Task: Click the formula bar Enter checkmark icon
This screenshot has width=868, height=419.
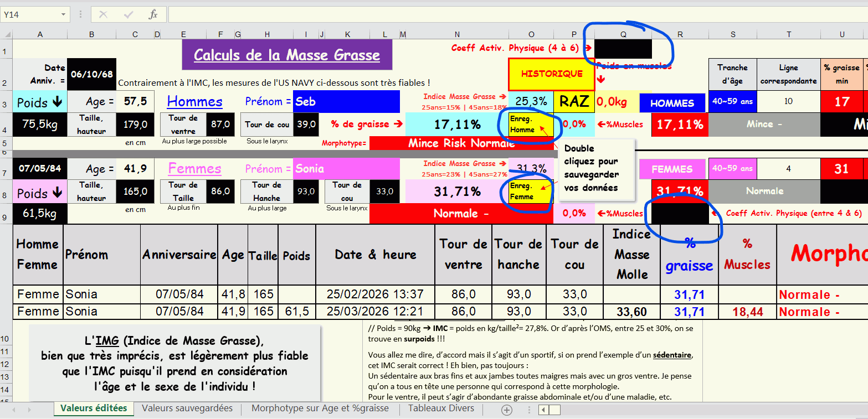Action: 129,15
